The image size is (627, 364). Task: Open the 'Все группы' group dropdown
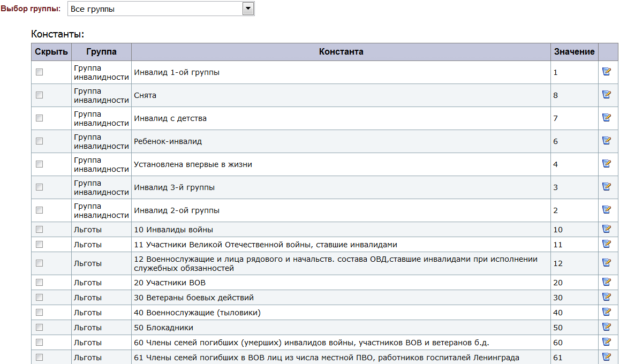point(161,9)
